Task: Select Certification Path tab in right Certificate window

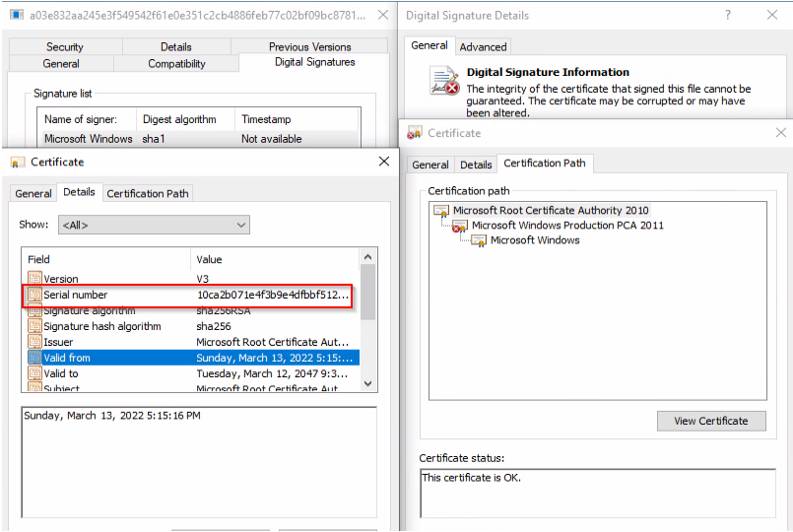Action: coord(545,164)
